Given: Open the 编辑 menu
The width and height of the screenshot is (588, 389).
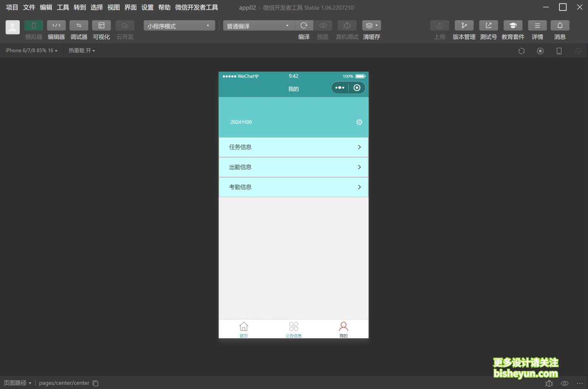Looking at the screenshot, I should tap(46, 8).
